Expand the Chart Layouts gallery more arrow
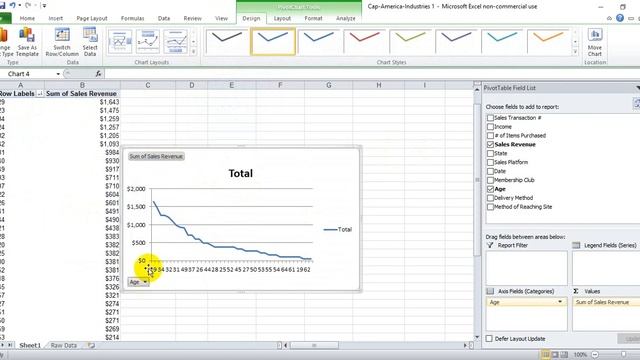The image size is (640, 360). click(x=193, y=52)
